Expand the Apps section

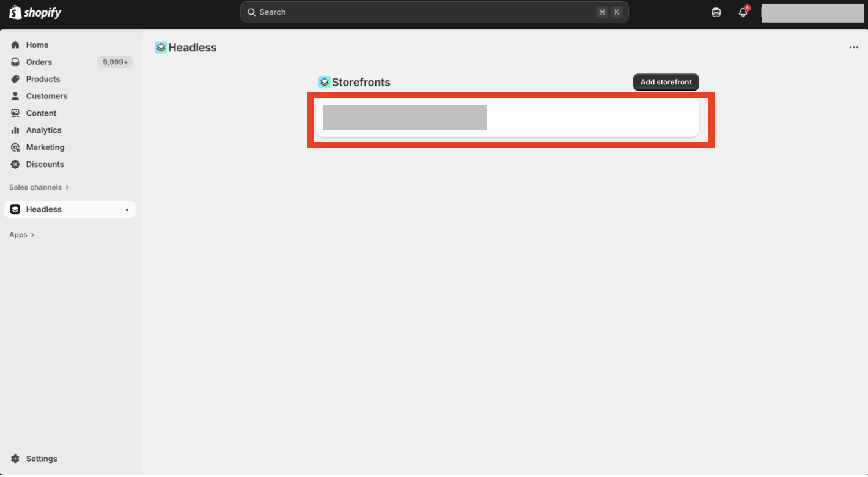tap(22, 235)
